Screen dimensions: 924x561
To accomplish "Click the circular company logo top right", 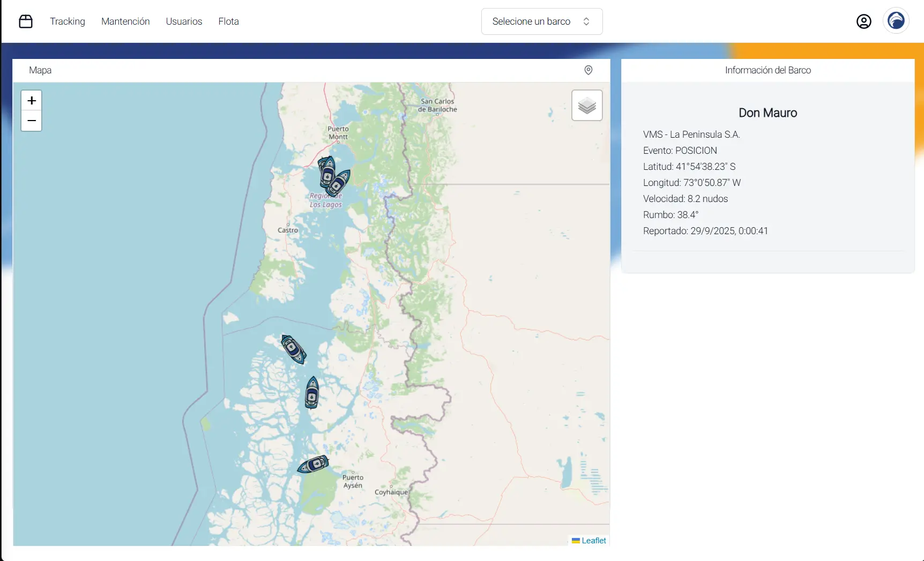I will click(x=896, y=20).
